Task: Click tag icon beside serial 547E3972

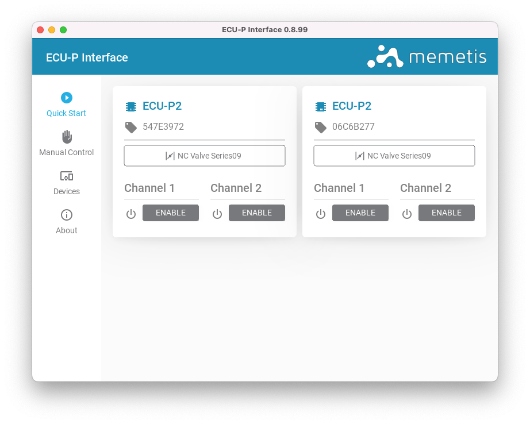Action: (x=131, y=127)
